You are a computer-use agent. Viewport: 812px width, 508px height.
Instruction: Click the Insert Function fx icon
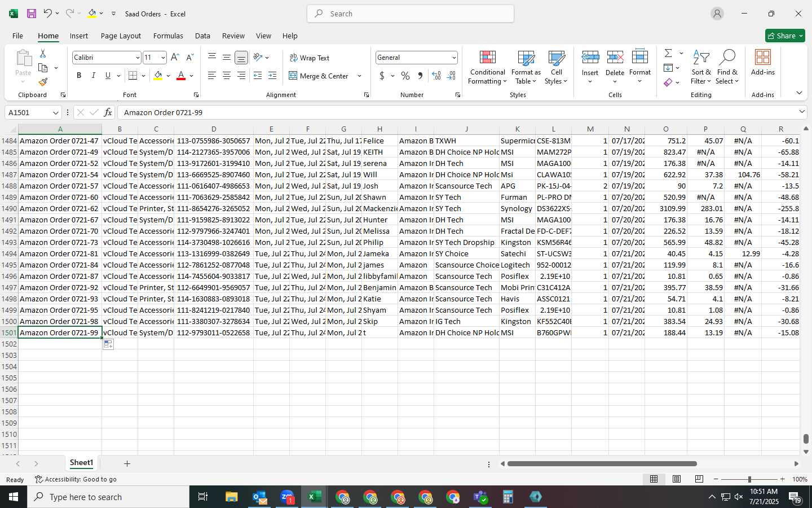108,112
